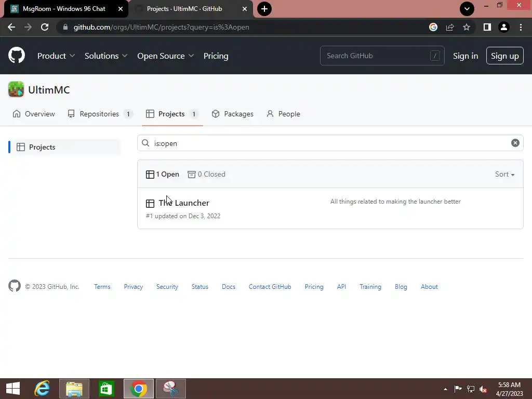
Task: Launch Internet Explorer from taskbar
Action: pos(43,389)
